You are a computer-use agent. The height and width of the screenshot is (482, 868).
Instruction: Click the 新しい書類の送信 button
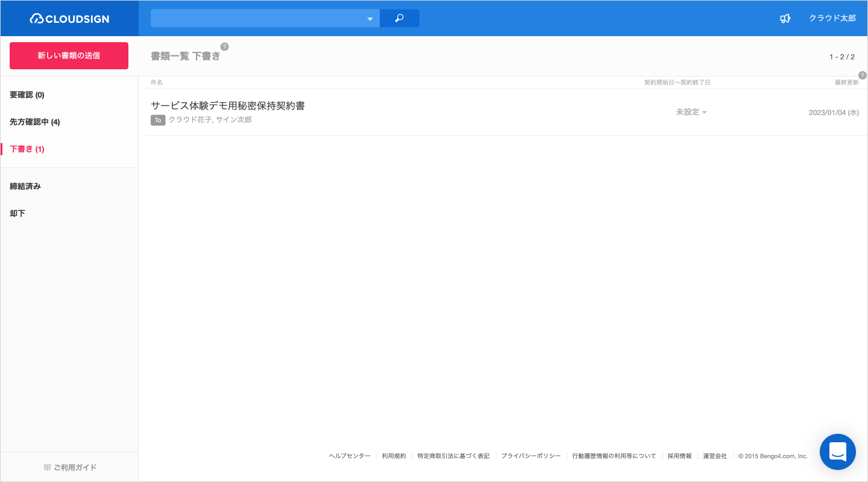69,55
